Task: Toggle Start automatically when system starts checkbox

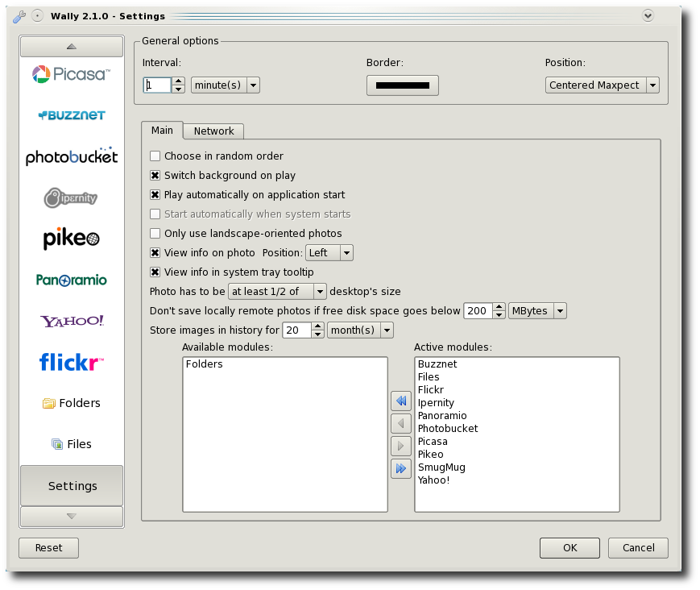Action: (x=155, y=214)
